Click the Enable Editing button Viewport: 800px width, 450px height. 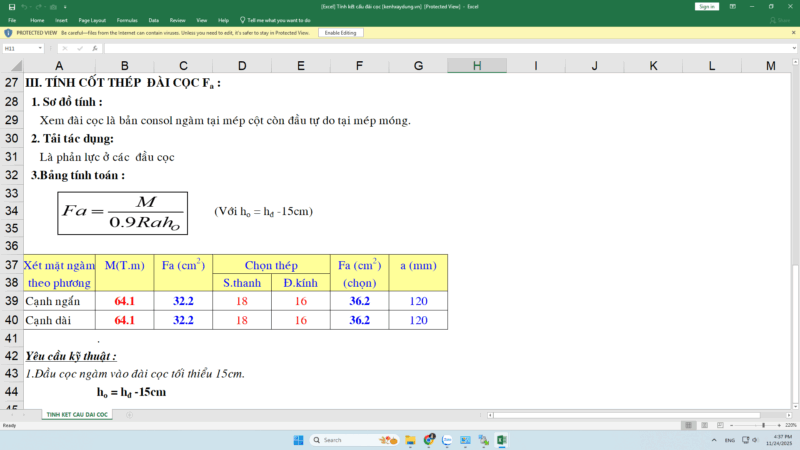pos(340,33)
